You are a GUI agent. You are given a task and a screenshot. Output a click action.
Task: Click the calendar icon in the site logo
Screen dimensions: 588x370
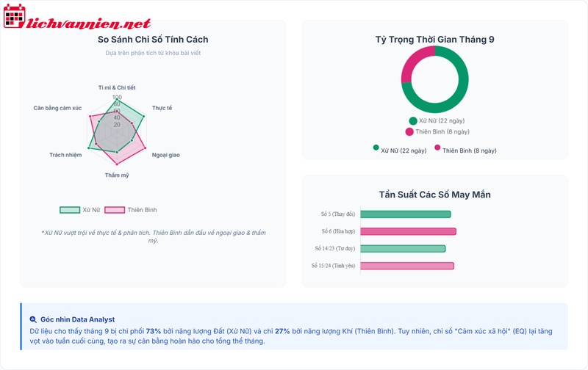[x=15, y=16]
